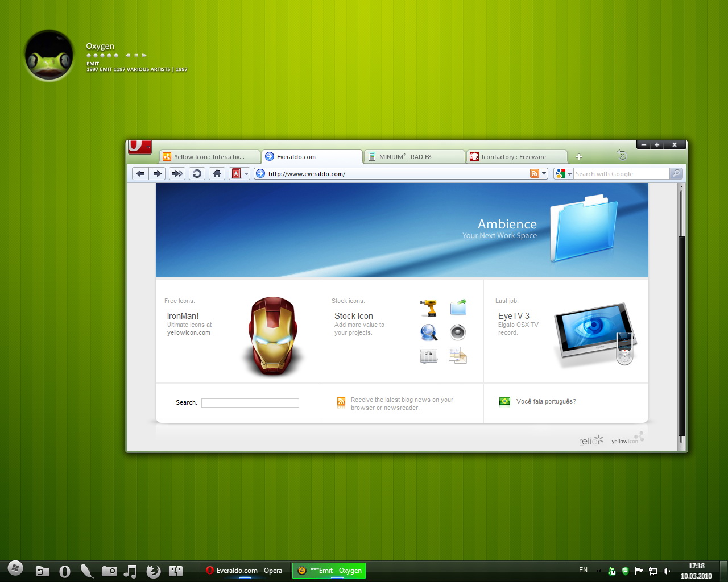
Task: Open the Stock Icon link
Action: pyautogui.click(x=354, y=316)
